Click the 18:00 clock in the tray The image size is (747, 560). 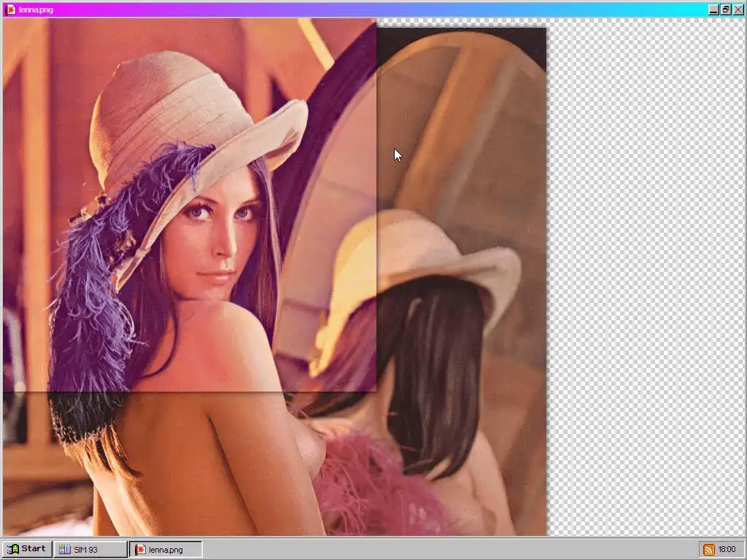pyautogui.click(x=727, y=550)
